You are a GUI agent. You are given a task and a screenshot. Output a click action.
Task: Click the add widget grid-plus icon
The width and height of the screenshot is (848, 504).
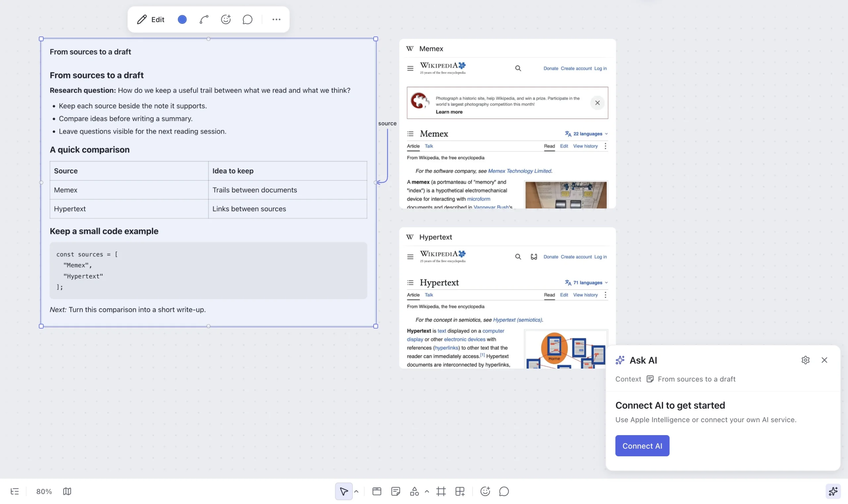[460, 491]
